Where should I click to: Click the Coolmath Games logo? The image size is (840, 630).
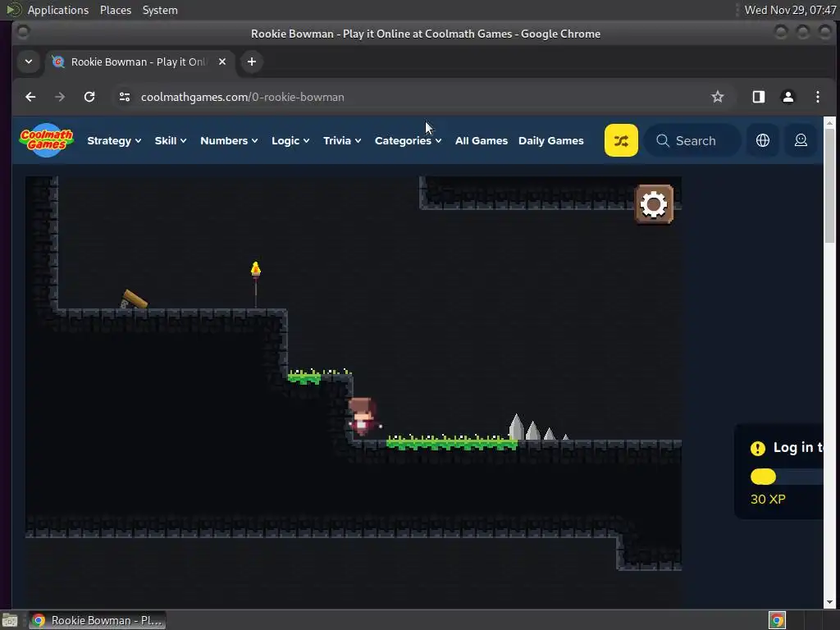(x=47, y=140)
